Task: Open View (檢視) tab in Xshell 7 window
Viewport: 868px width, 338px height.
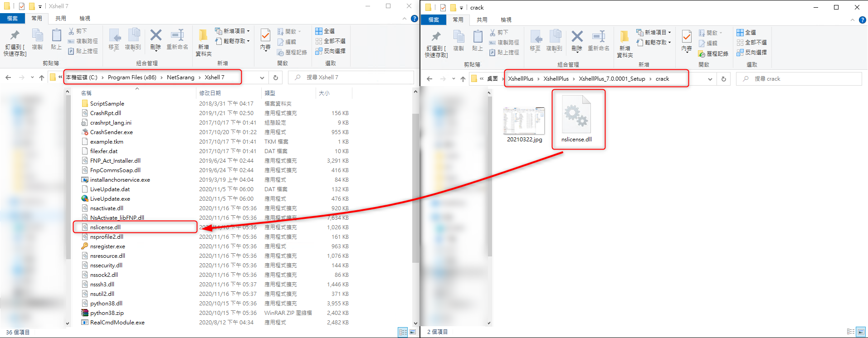Action: tap(85, 19)
